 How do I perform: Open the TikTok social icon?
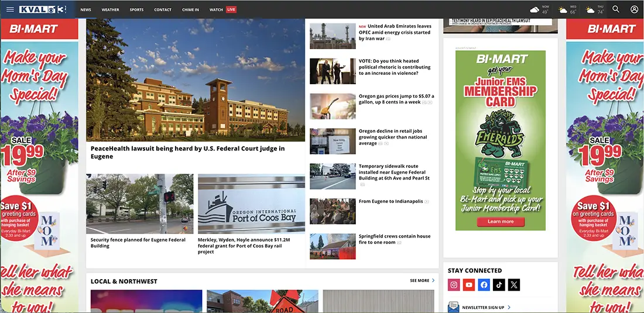(499, 285)
